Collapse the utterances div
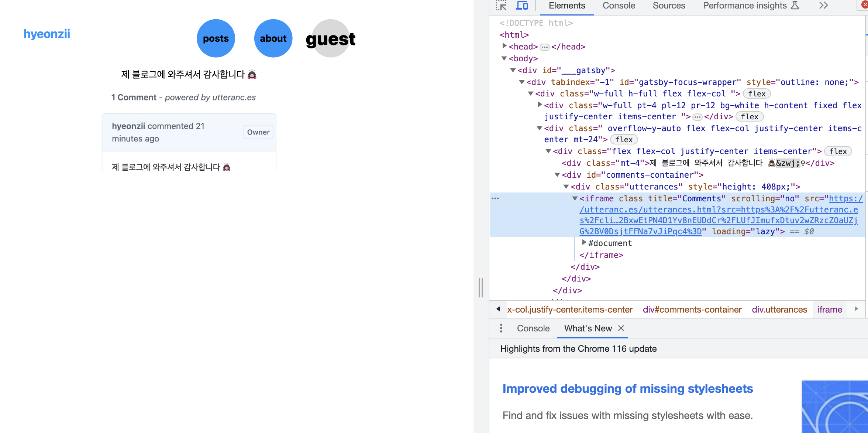The image size is (868, 433). (x=566, y=187)
